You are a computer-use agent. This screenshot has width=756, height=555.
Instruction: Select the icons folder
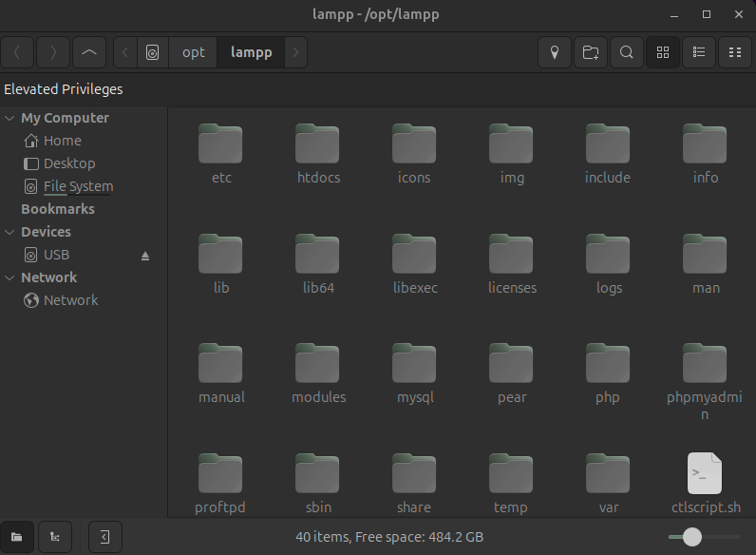pos(414,155)
